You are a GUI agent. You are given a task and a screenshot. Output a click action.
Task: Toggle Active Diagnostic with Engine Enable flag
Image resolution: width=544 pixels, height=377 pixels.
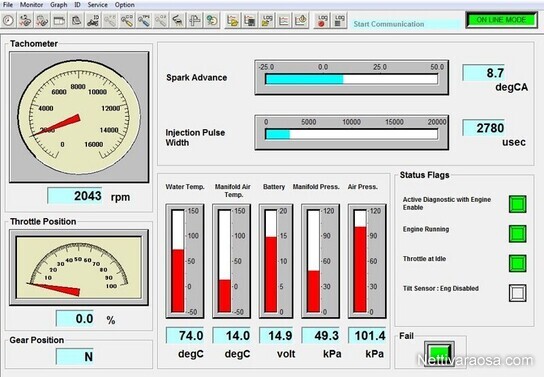click(517, 204)
